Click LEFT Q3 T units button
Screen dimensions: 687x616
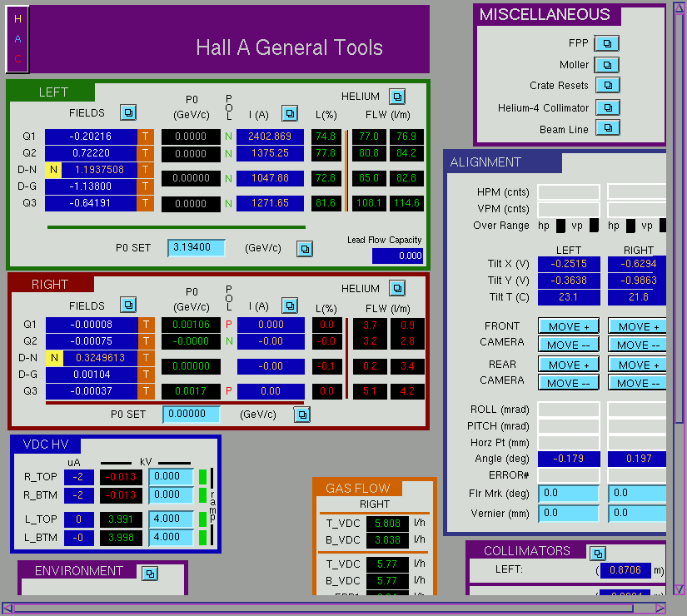pyautogui.click(x=146, y=203)
